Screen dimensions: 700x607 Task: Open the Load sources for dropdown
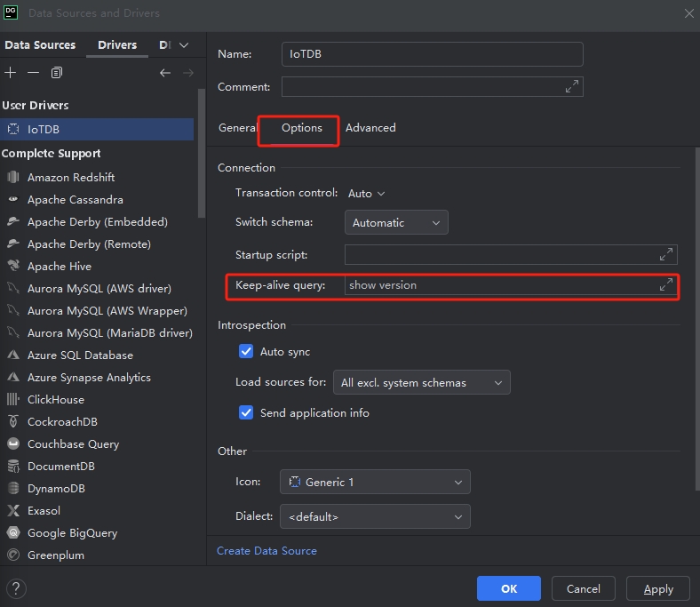pyautogui.click(x=421, y=383)
